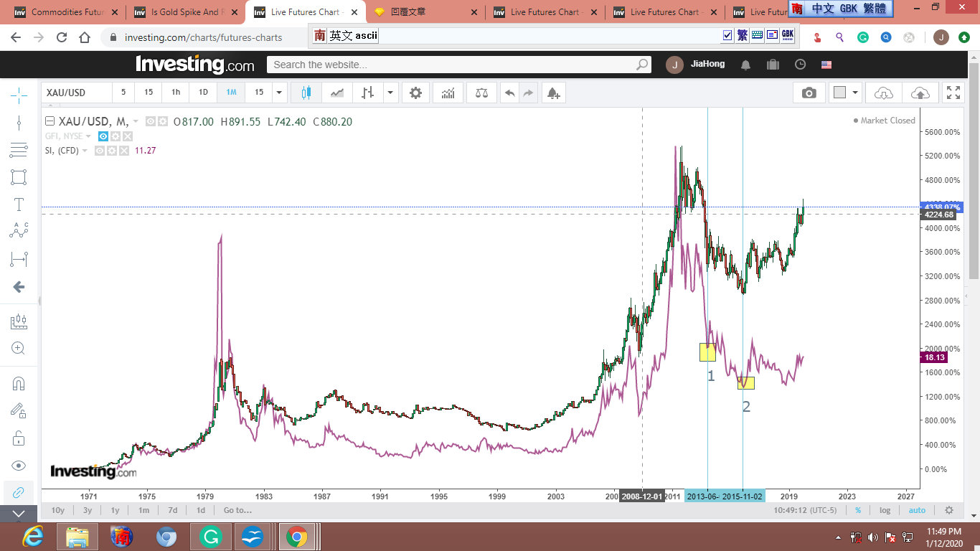Toggle visibility of the GFI, NYSE series

click(x=103, y=136)
